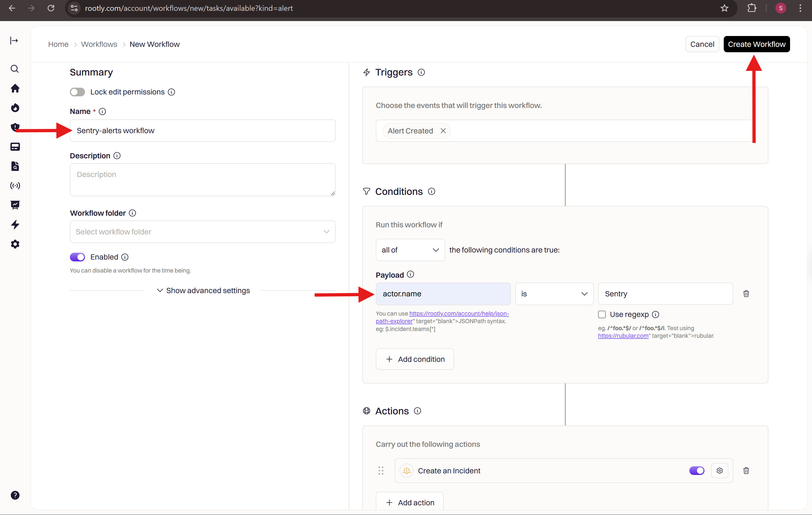
Task: Open the settings gear in the sidebar
Action: click(15, 244)
